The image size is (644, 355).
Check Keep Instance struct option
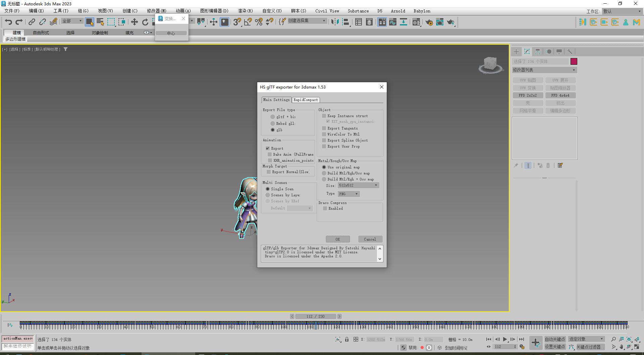click(324, 116)
